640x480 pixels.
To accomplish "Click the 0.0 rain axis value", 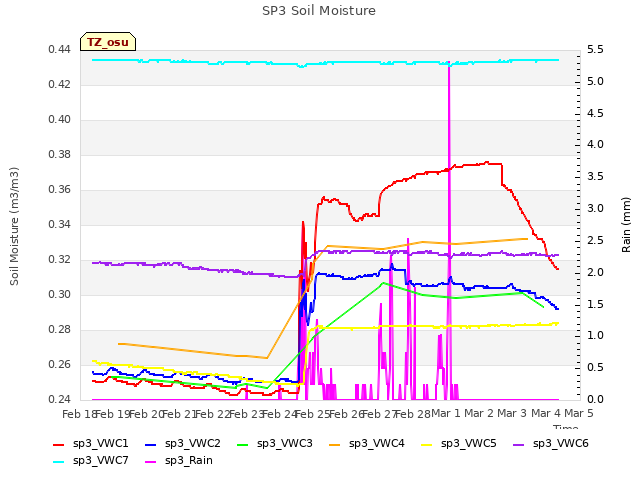I will point(595,400).
